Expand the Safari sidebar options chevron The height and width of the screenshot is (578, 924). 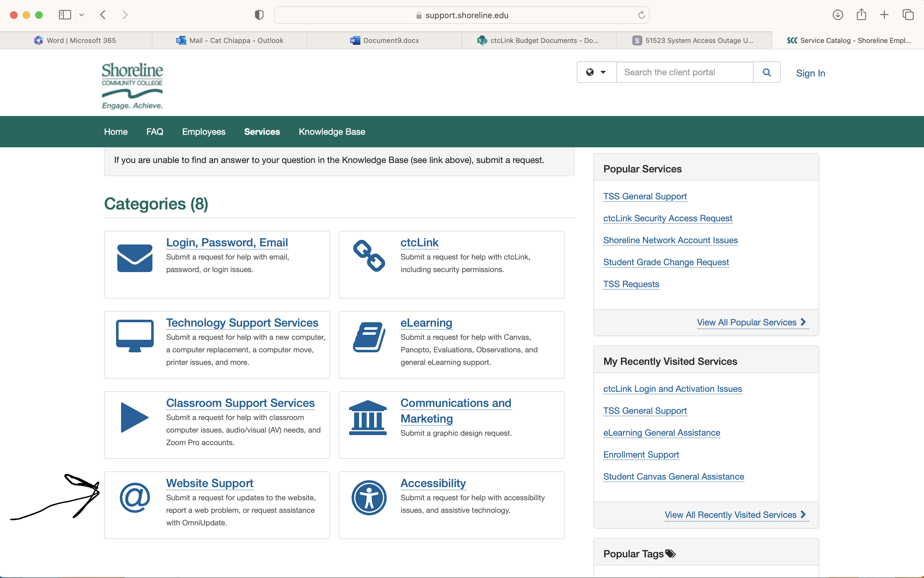82,15
